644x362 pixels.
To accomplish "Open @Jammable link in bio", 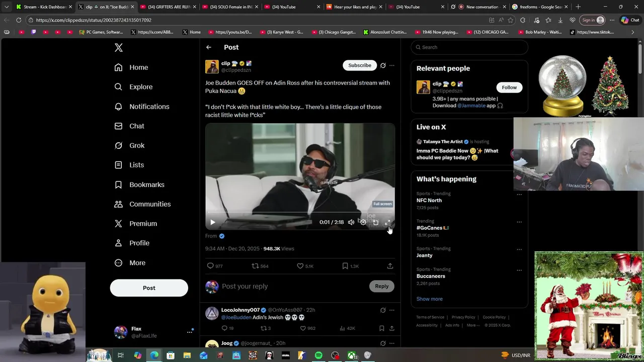I will pyautogui.click(x=471, y=106).
